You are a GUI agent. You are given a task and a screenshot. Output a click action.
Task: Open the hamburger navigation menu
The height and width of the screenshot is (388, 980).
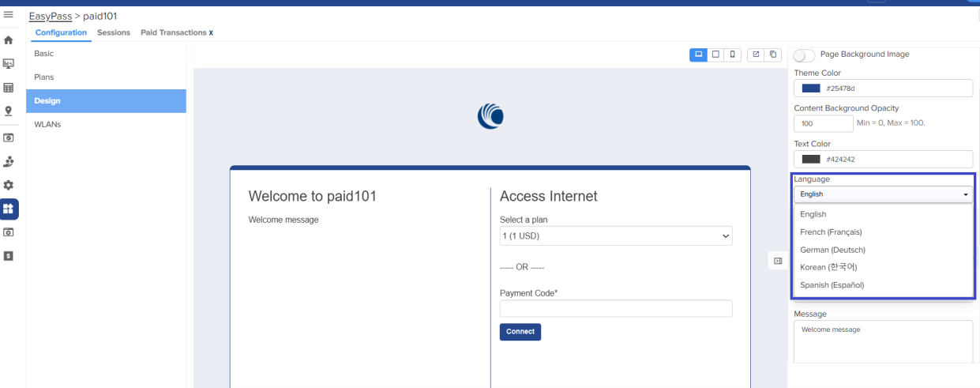[x=9, y=15]
